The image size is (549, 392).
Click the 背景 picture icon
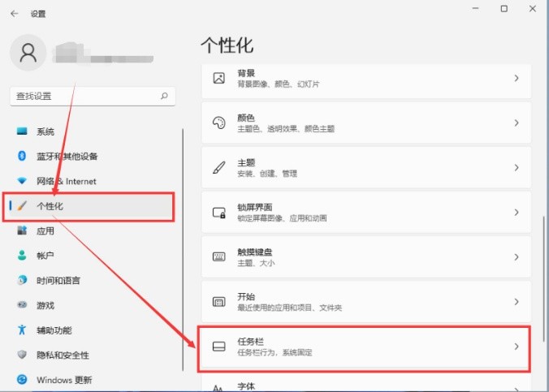[x=219, y=78]
